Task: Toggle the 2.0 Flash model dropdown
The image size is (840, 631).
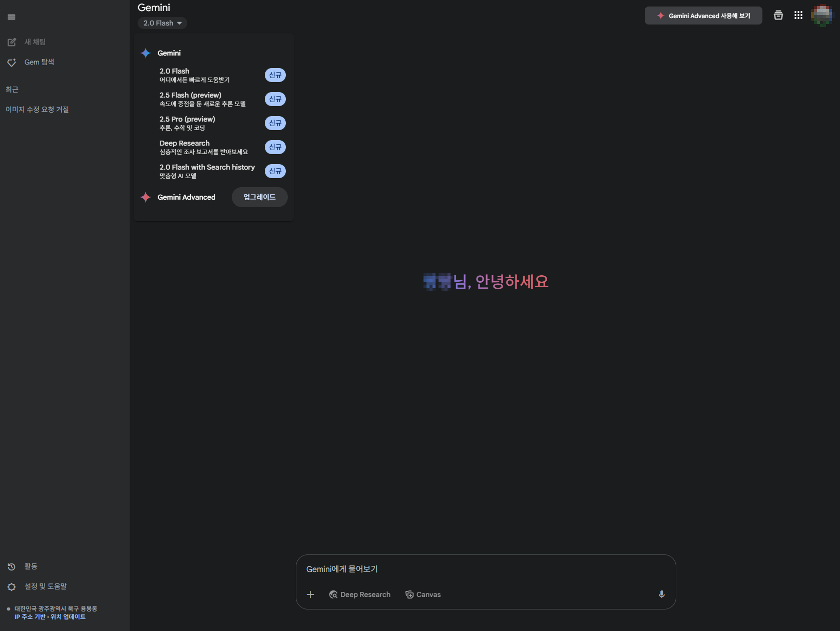Action: point(162,23)
